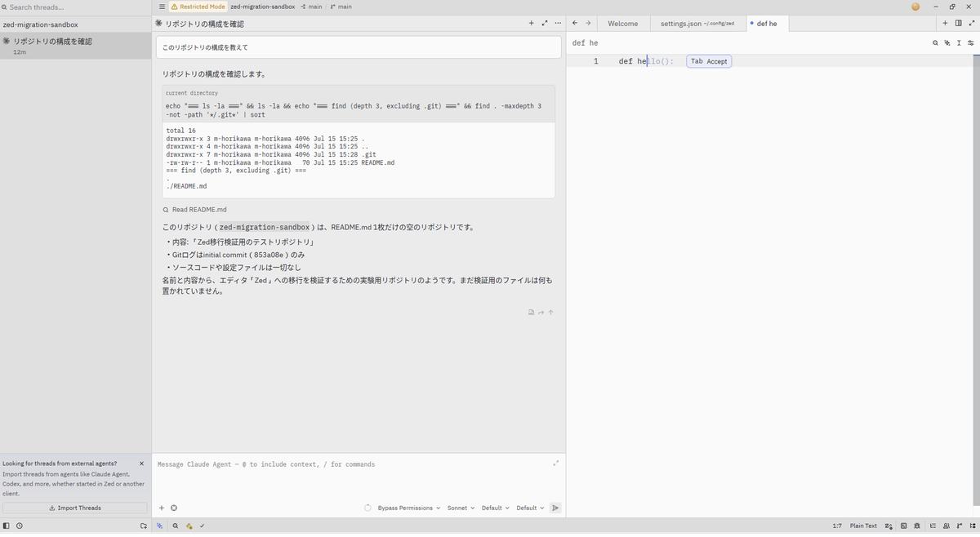Viewport: 980px width, 537px height.
Task: Toggle the git panel branch icon
Action: click(960, 526)
